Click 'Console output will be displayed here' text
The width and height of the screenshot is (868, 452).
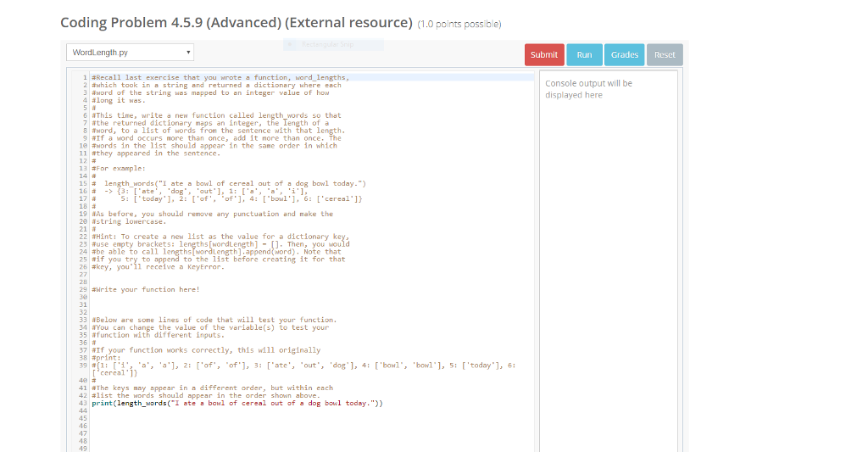(x=588, y=89)
